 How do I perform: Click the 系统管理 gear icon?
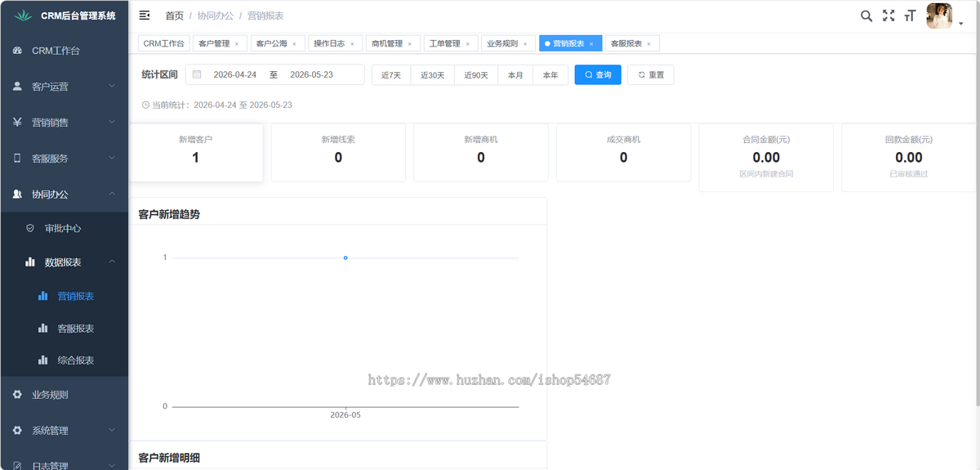tap(17, 431)
